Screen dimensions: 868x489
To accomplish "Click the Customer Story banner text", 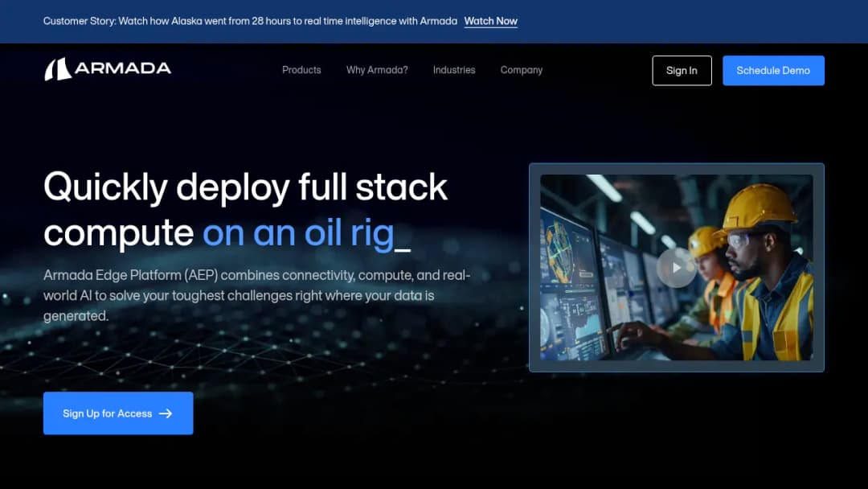I will pyautogui.click(x=250, y=21).
